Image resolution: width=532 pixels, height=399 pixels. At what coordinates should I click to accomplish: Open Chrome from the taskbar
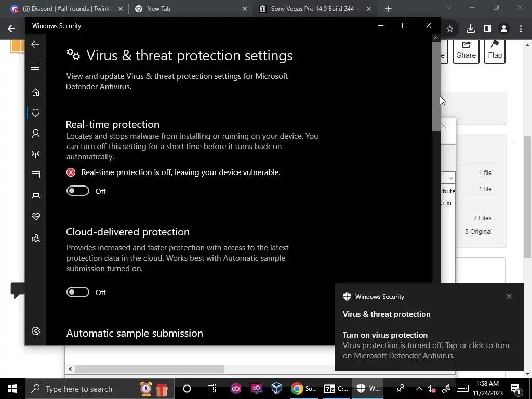[x=304, y=389]
